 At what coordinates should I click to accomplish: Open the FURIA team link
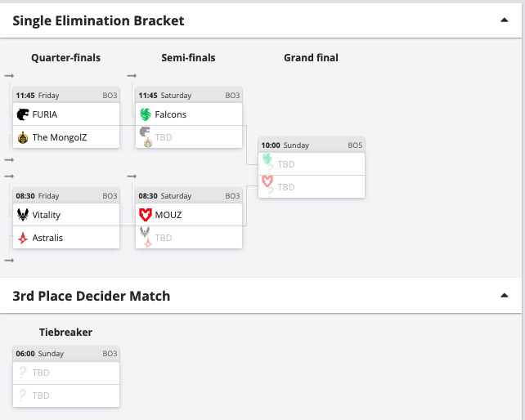tap(45, 114)
